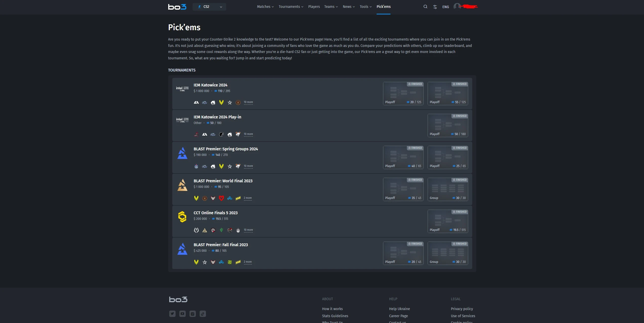The image size is (644, 323).
Task: Click the footer bo3 logo
Action: click(178, 299)
